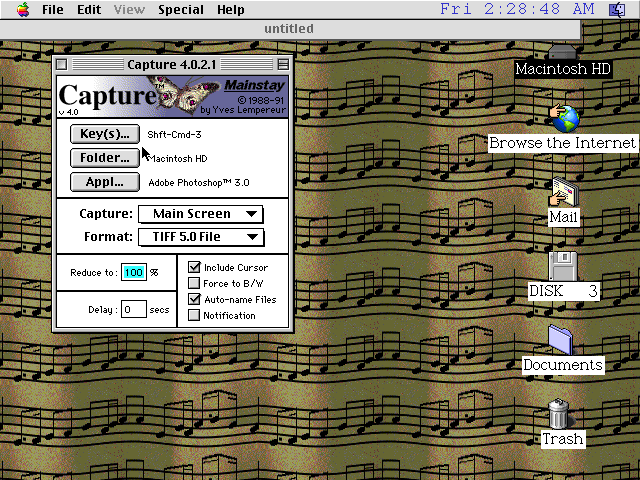
Task: Open the Special menu
Action: pos(181,9)
